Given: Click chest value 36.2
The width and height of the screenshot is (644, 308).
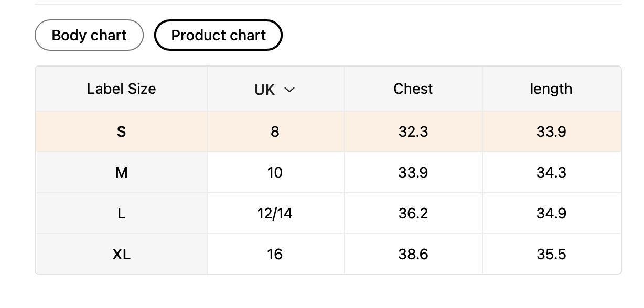Looking at the screenshot, I should tap(413, 213).
